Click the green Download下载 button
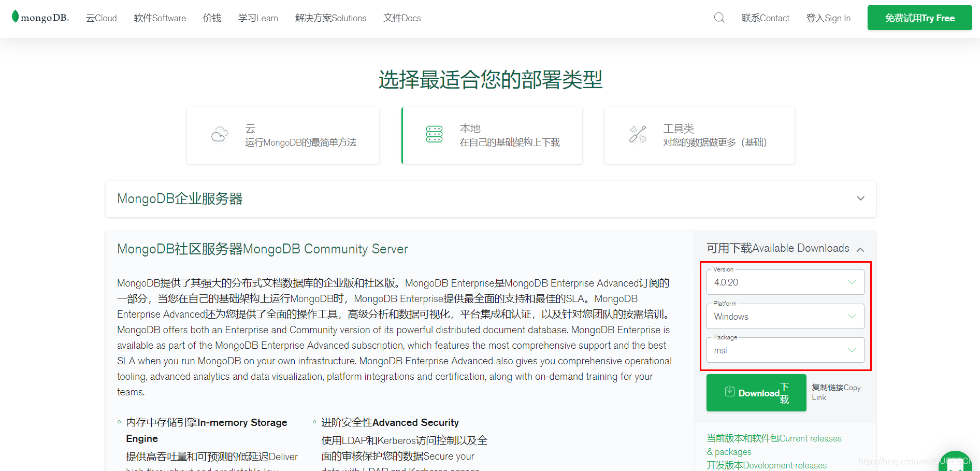Screen dimensions: 980x471 point(756,393)
